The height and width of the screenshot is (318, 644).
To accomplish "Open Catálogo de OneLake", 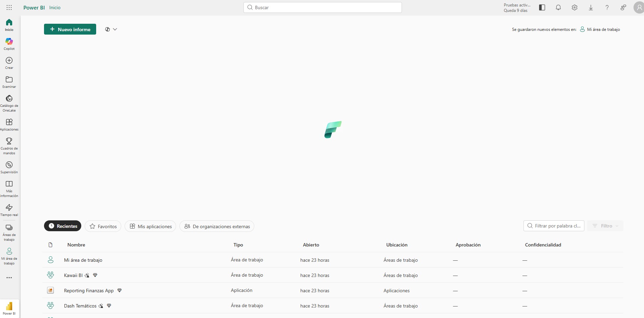I will pos(9,103).
